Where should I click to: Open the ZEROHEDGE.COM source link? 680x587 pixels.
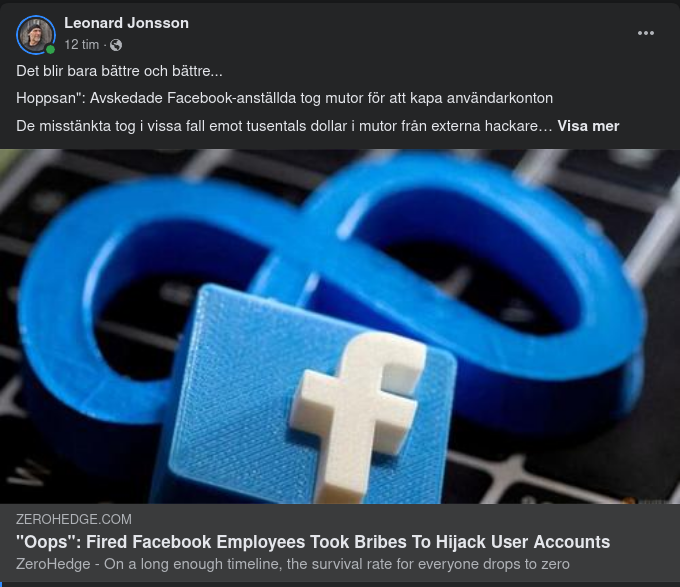coord(74,519)
